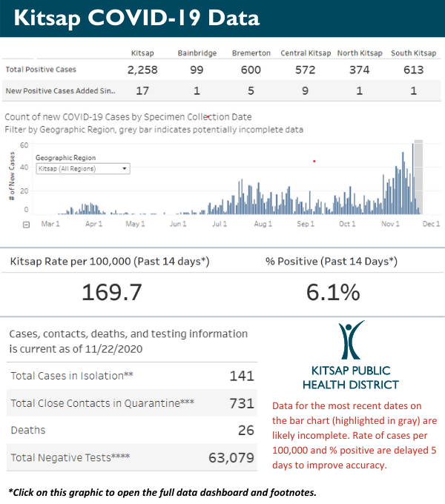
Task: Click the South Kitsap column header
Action: (413, 53)
